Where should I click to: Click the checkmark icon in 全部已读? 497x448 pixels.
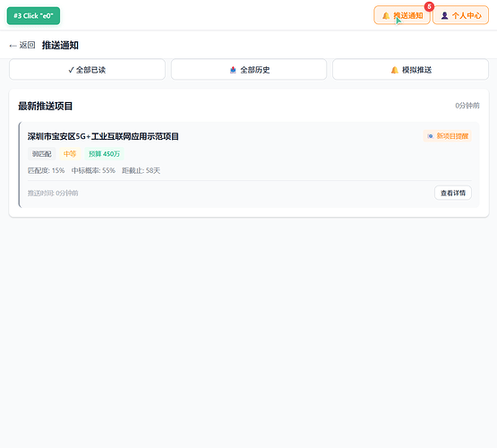(71, 70)
